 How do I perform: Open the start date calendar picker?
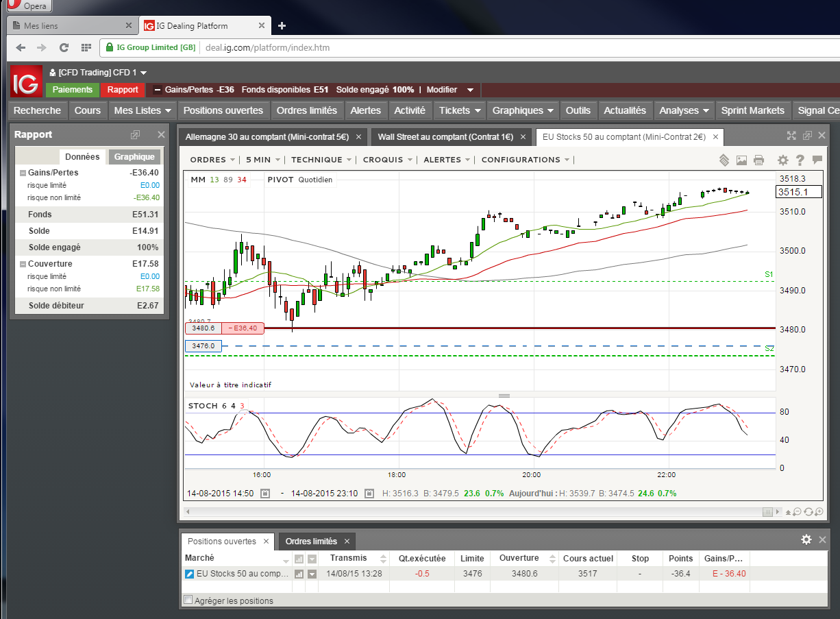[x=265, y=494]
